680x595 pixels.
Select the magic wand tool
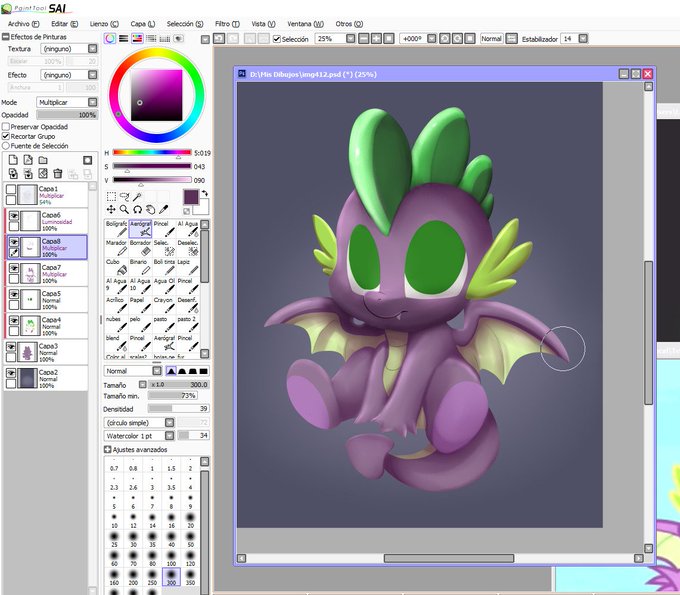point(137,197)
